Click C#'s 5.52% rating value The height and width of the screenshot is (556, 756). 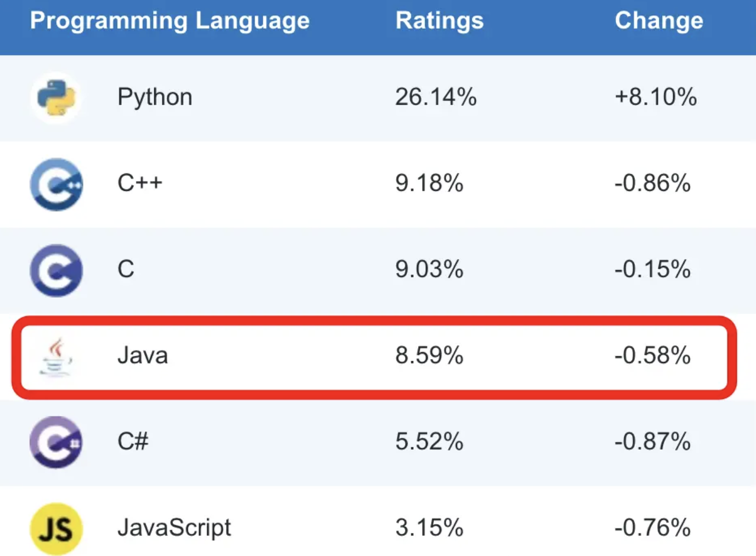click(x=429, y=441)
